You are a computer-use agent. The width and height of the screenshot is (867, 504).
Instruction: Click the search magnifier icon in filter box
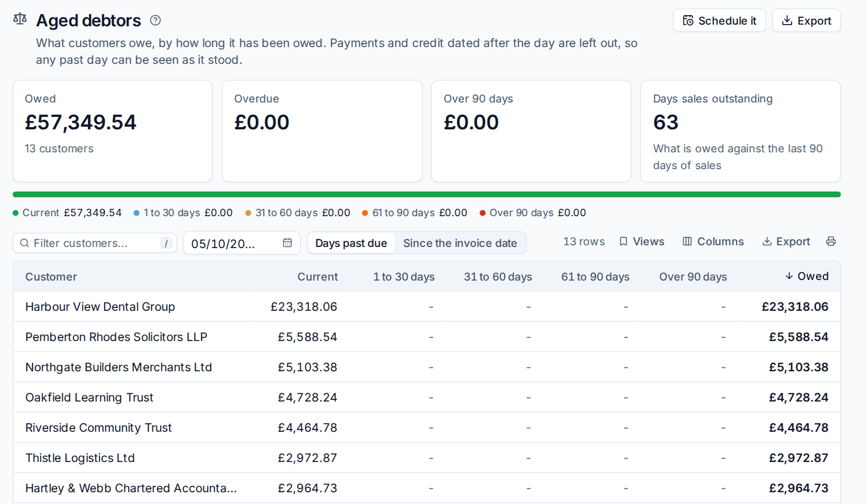[x=25, y=243]
